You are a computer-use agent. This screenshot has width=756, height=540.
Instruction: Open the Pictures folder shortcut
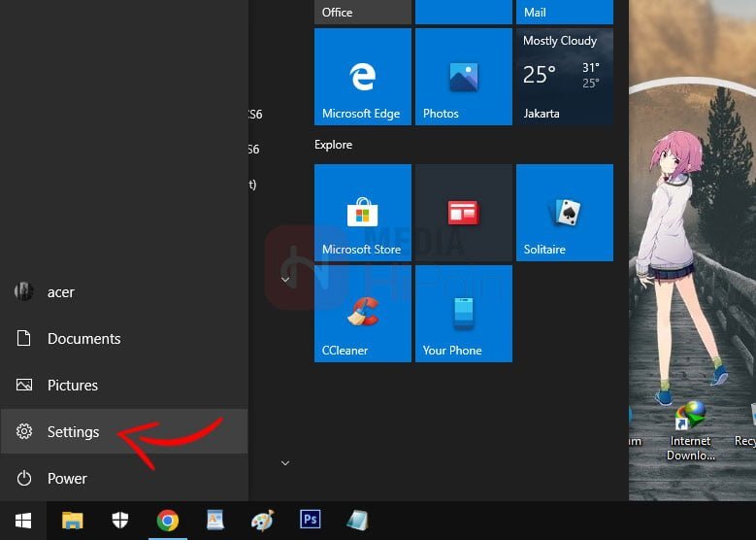point(124,386)
